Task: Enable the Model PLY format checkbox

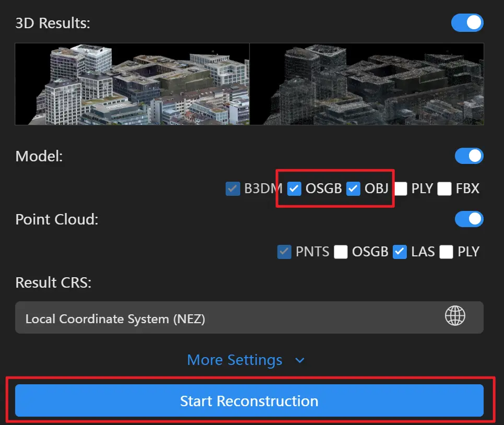Action: tap(401, 189)
